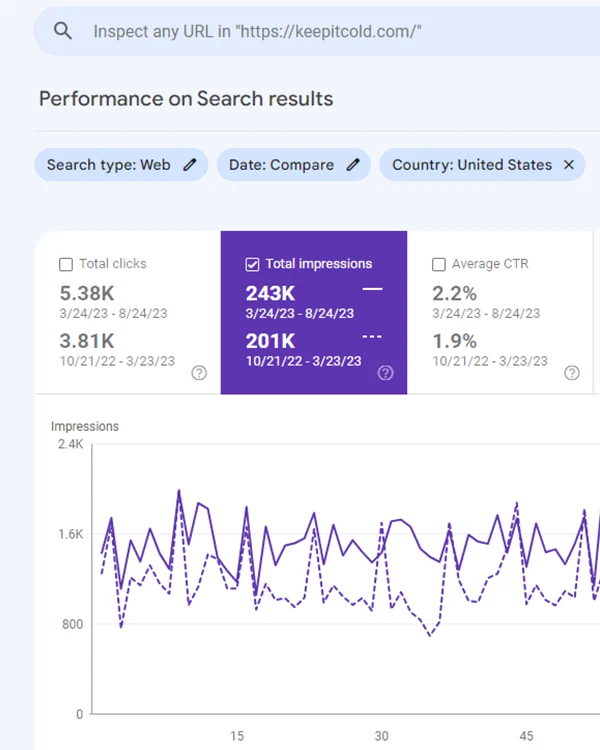600x750 pixels.
Task: Click the search magnifier icon
Action: coord(63,31)
